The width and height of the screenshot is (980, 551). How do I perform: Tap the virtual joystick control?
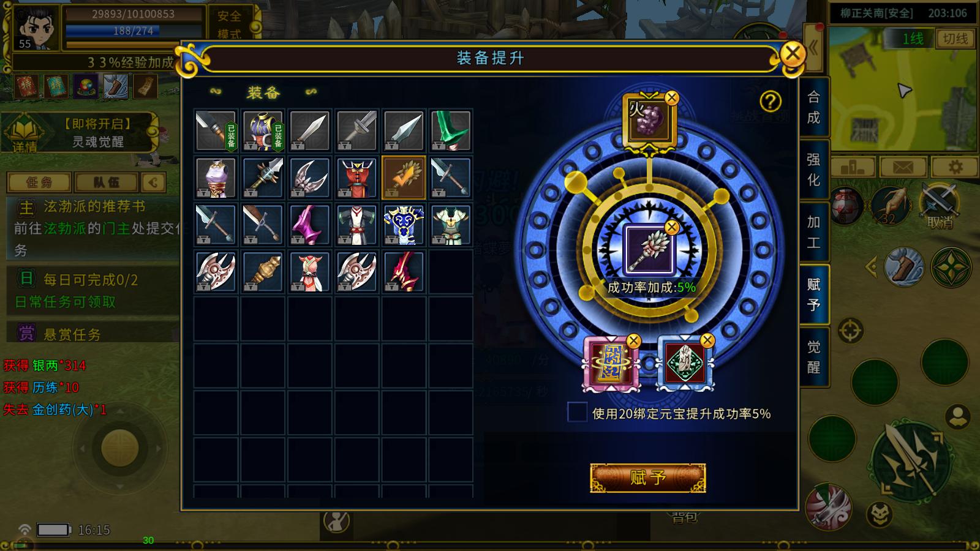[120, 448]
